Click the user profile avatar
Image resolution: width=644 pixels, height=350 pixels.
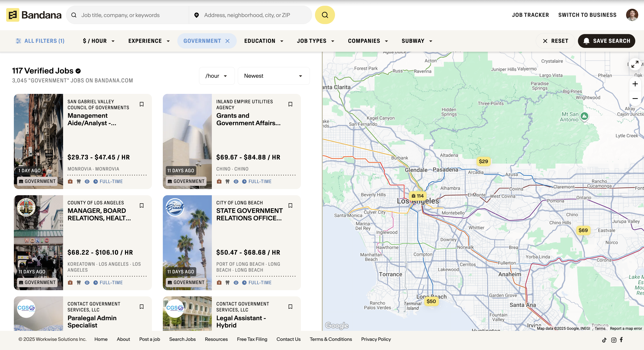coord(632,15)
